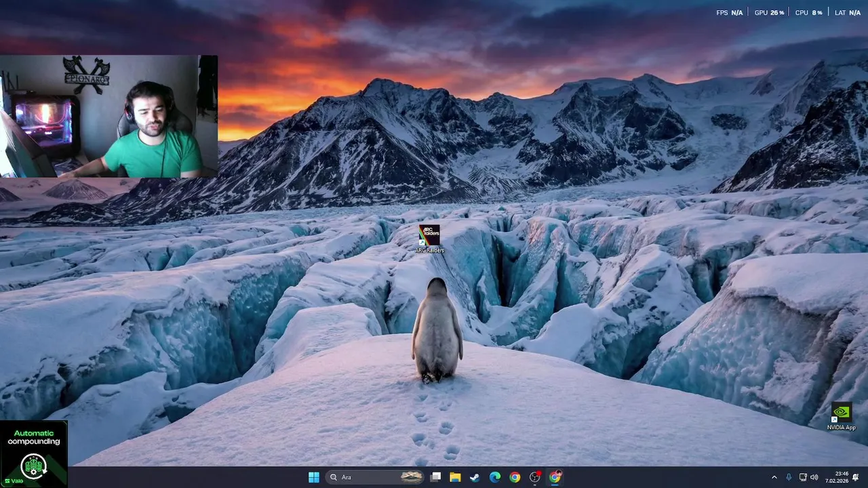Expand the hidden system tray icons chevron
This screenshot has height=488, width=868.
pos(774,477)
